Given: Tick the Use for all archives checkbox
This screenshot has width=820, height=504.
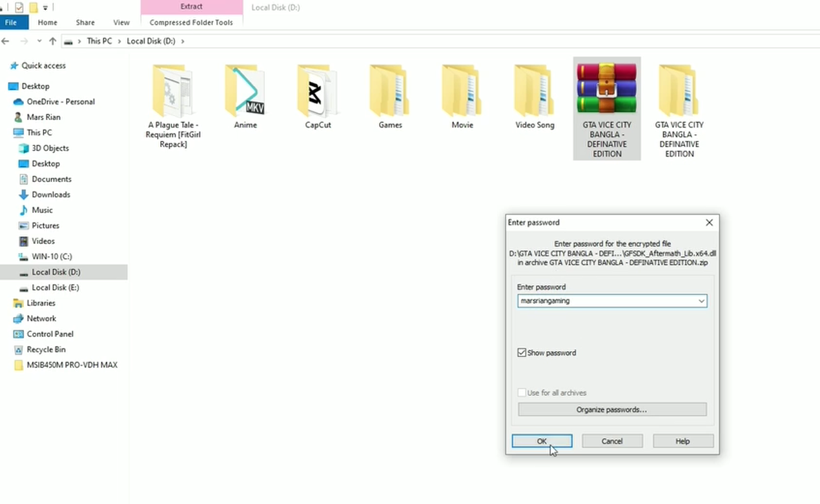Looking at the screenshot, I should (522, 393).
